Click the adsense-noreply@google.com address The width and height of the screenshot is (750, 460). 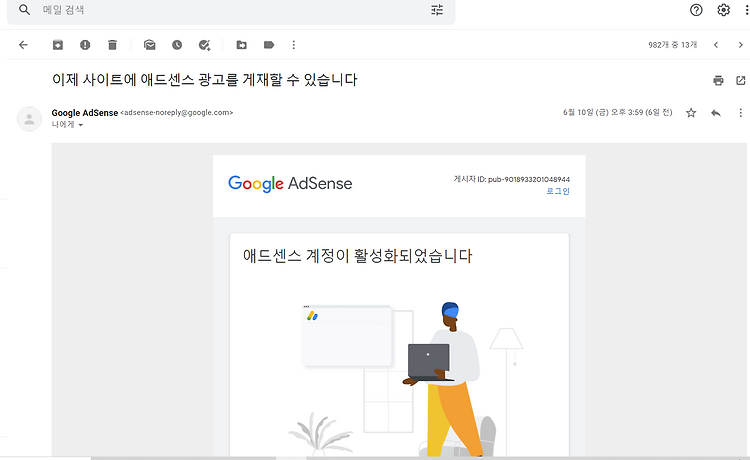(x=176, y=112)
